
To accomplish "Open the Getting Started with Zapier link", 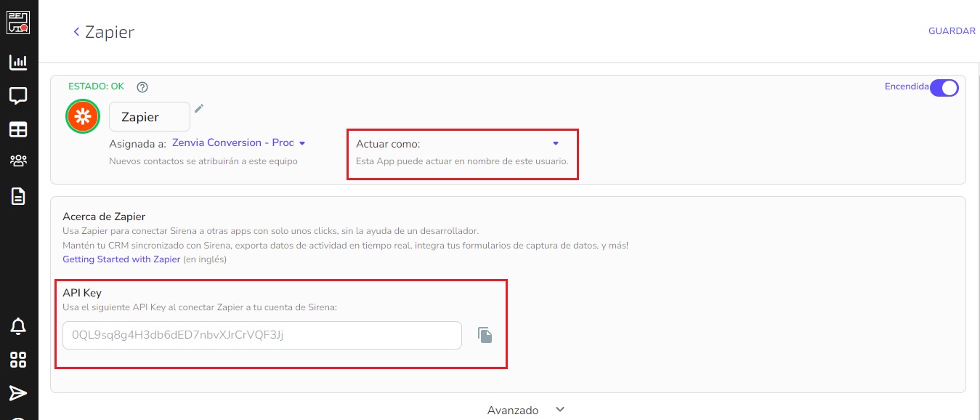I will [121, 259].
